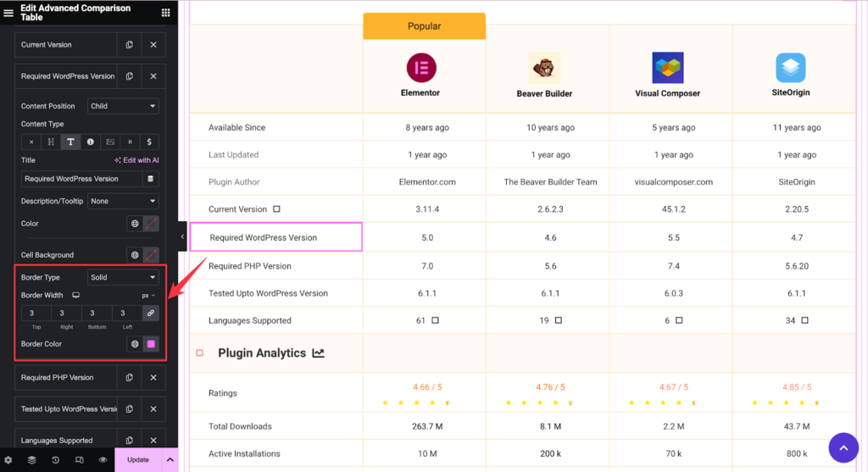This screenshot has width=868, height=472.
Task: Edit the Title text field
Action: click(82, 179)
